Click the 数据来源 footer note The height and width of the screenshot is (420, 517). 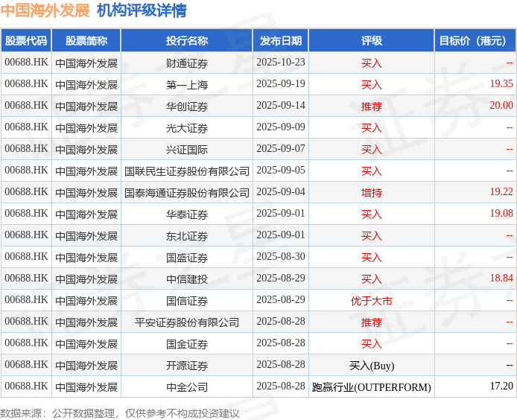tap(120, 413)
